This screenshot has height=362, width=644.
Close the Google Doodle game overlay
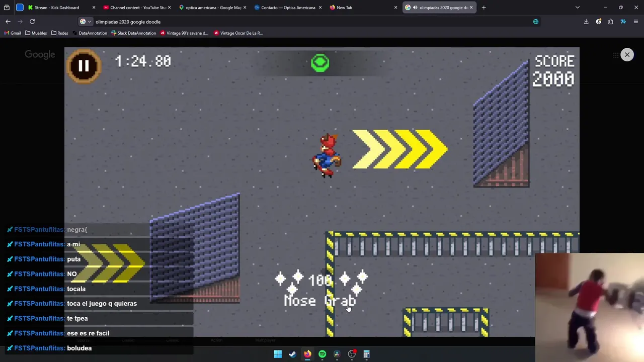627,54
